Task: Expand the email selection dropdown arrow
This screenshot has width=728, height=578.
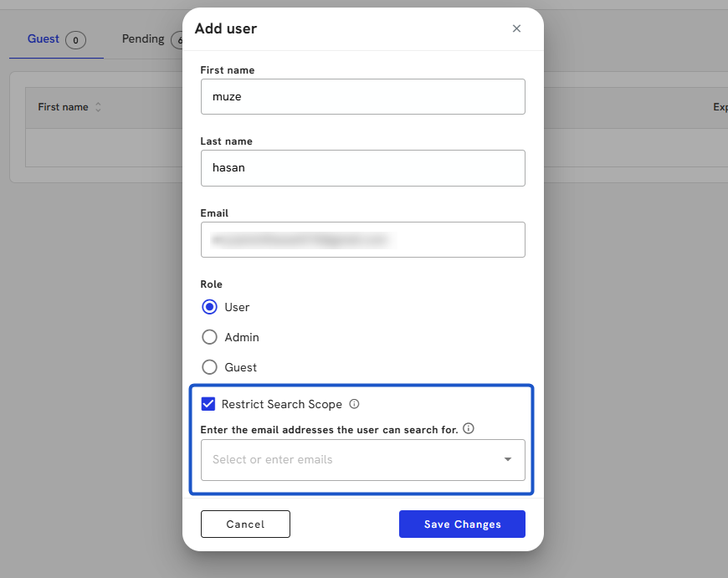Action: [508, 459]
